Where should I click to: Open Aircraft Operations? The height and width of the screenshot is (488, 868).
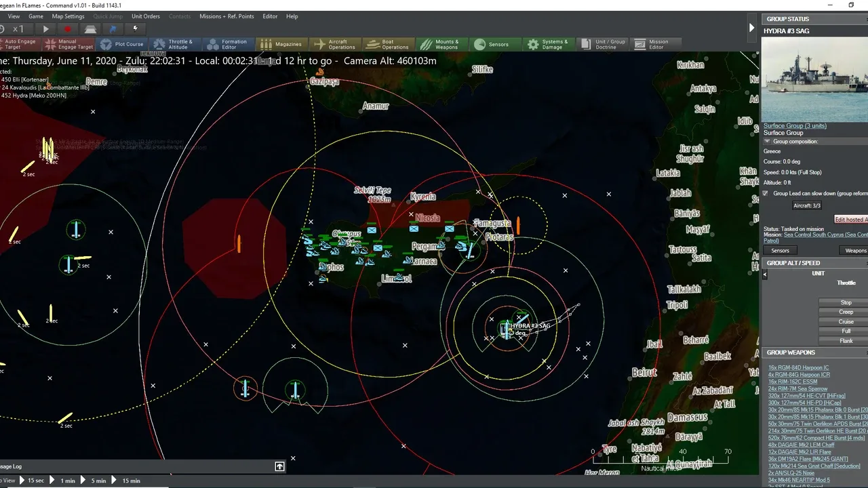(x=334, y=44)
